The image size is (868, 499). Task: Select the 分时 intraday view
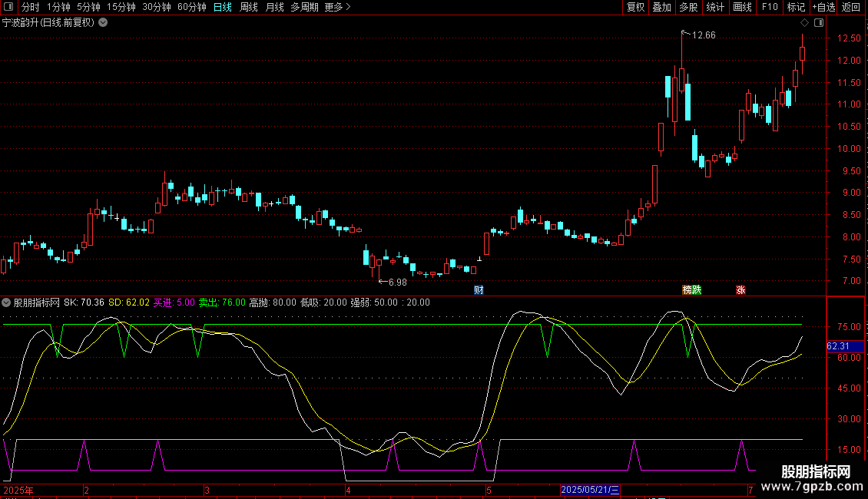click(30, 7)
